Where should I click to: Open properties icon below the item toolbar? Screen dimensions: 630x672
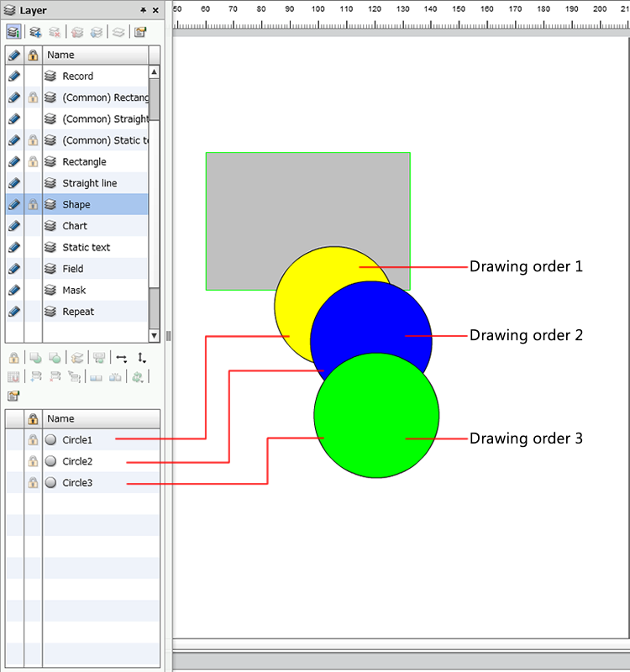click(x=13, y=396)
